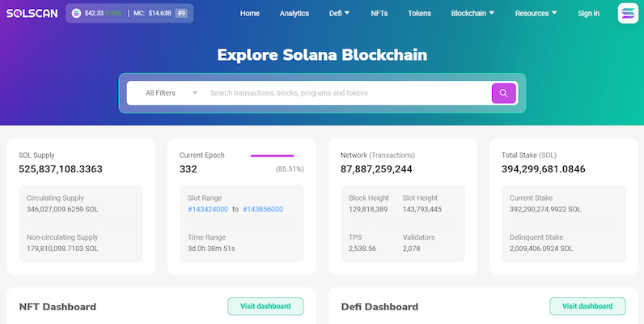Focus the search transactions input field

point(347,93)
